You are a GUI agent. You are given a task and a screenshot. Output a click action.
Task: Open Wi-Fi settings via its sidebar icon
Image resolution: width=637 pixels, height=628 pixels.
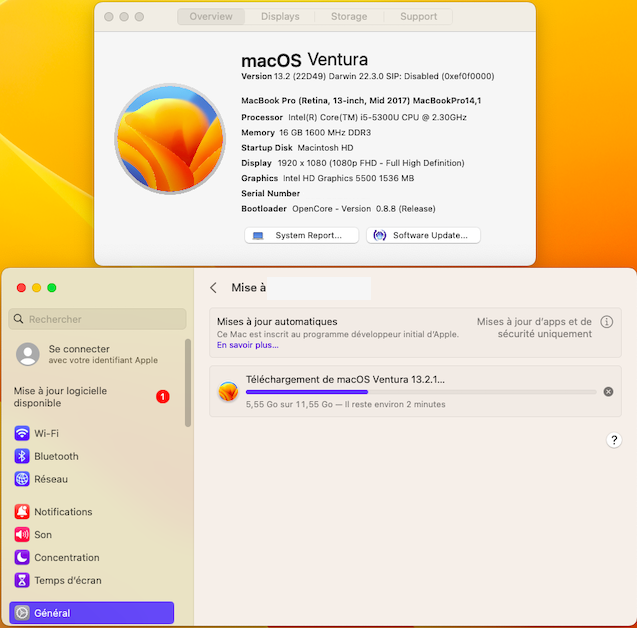[22, 433]
